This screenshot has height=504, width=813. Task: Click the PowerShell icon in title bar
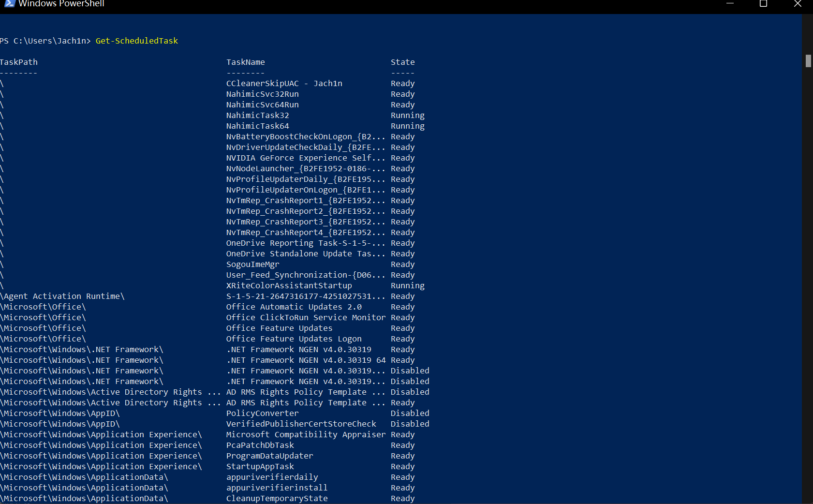point(9,3)
